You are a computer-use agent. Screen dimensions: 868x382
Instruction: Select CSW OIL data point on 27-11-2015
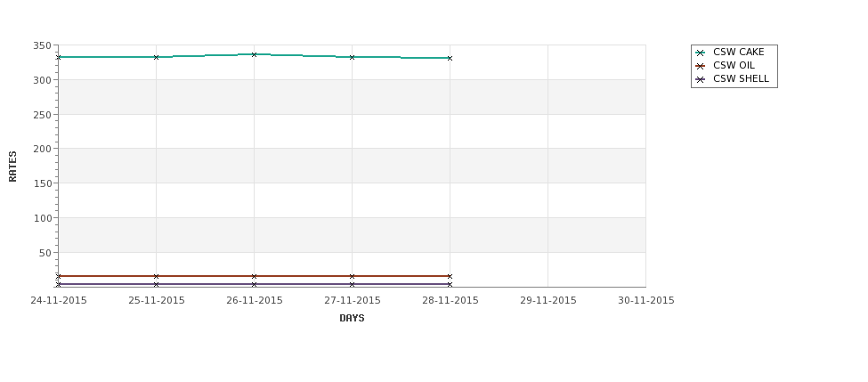352,276
